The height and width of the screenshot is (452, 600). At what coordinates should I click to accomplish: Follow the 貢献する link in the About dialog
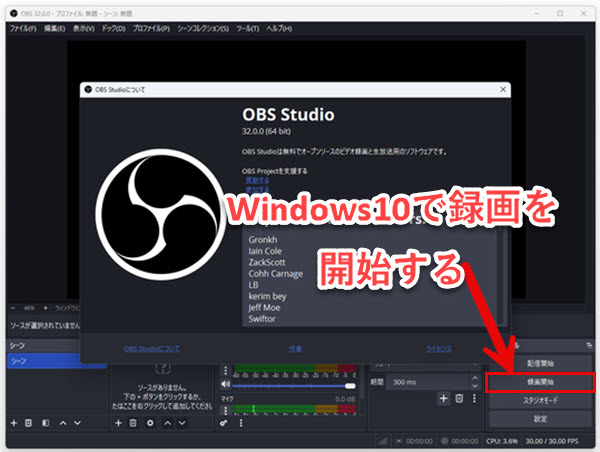point(257,180)
